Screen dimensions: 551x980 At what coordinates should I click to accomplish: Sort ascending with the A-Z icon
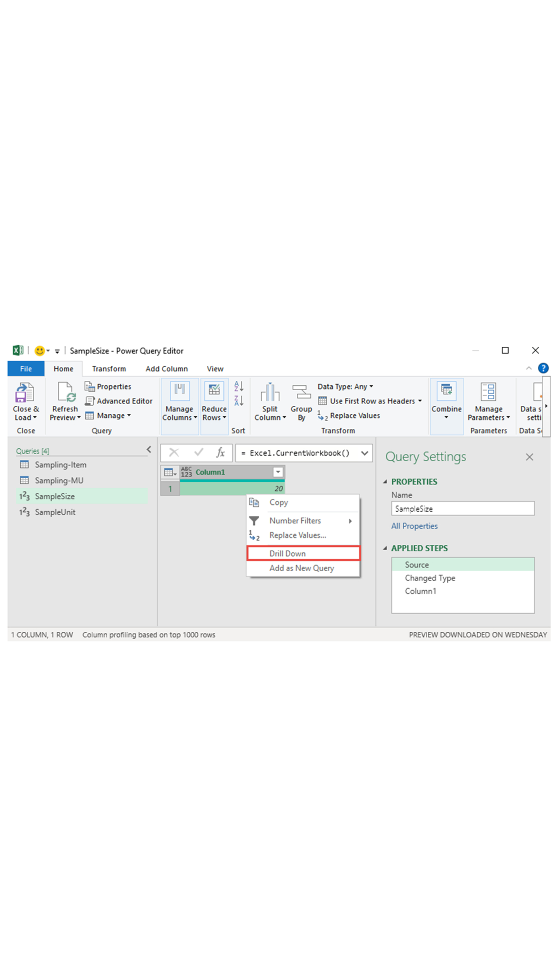(239, 386)
